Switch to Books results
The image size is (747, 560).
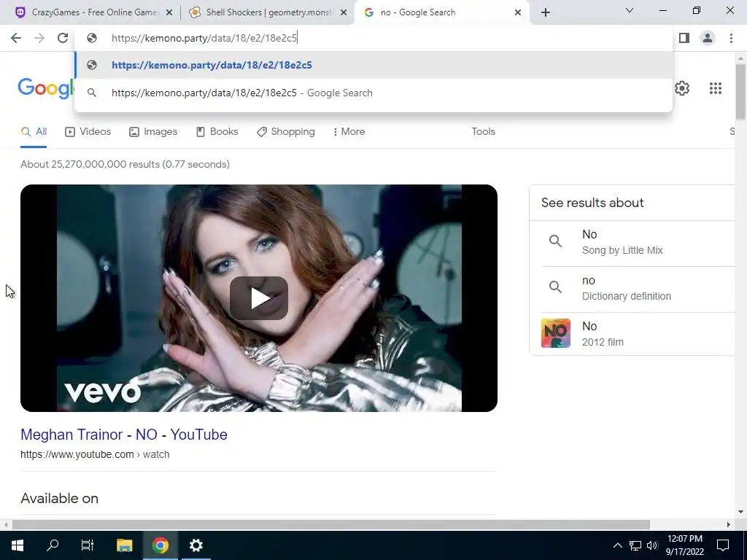[x=217, y=132]
